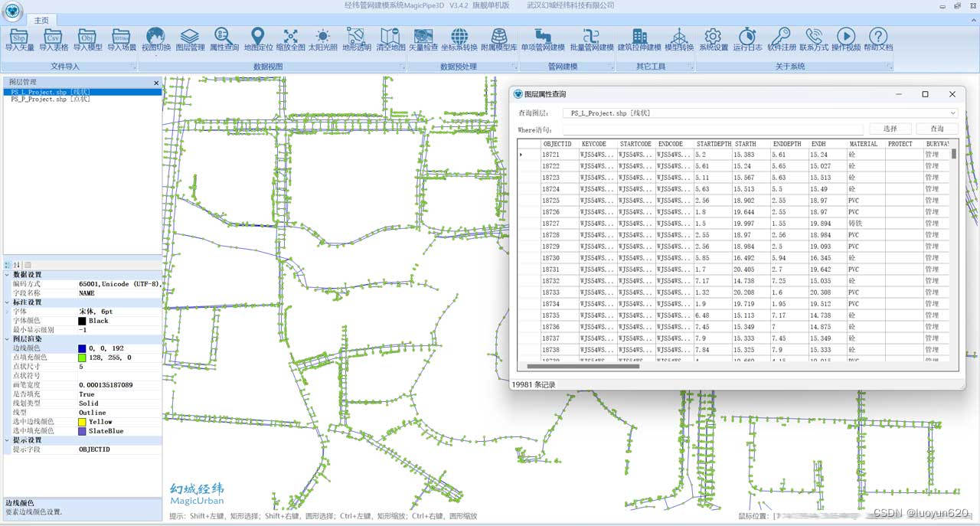Click the 导入模型 Obj import icon
The height and width of the screenshot is (526, 980).
point(87,40)
